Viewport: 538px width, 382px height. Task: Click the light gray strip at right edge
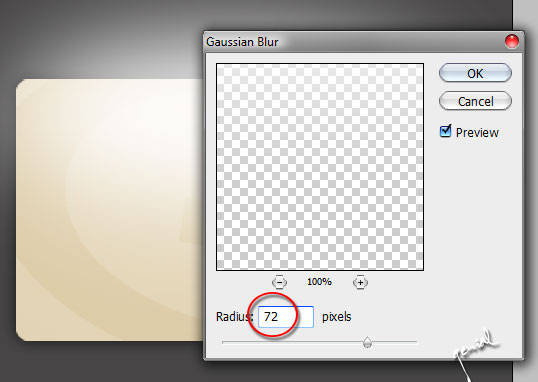[526, 191]
